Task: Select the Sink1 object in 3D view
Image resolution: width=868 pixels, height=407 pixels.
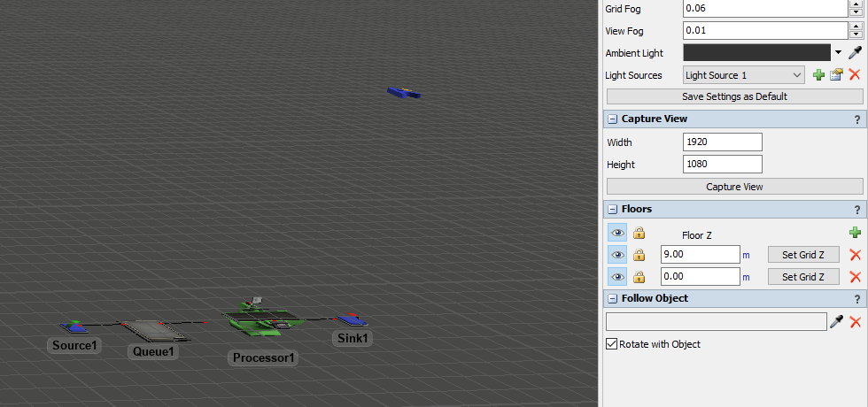Action: [x=352, y=319]
